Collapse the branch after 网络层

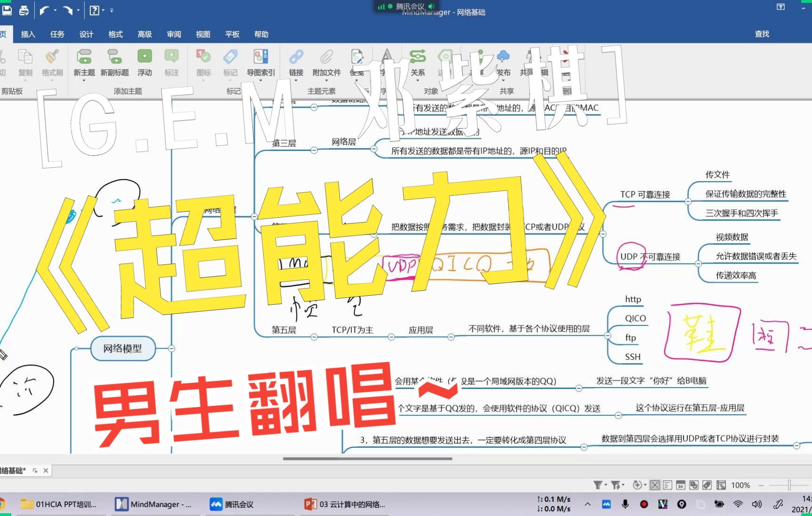[x=373, y=149]
